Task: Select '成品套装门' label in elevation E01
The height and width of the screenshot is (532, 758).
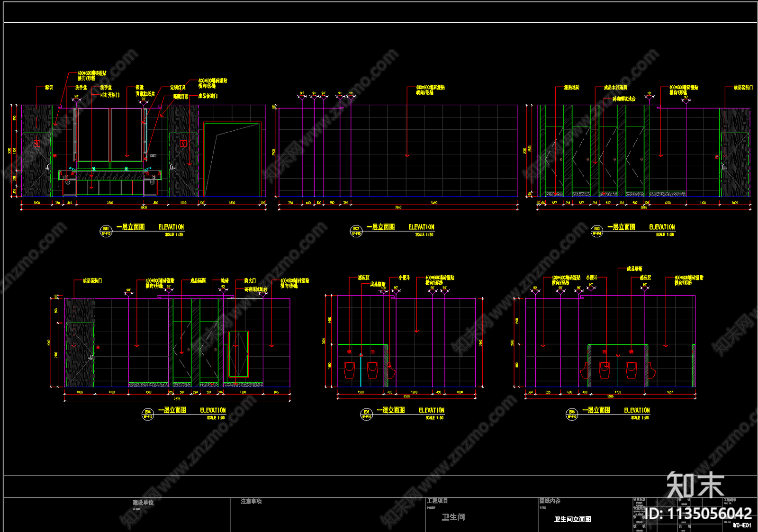Action: click(208, 96)
